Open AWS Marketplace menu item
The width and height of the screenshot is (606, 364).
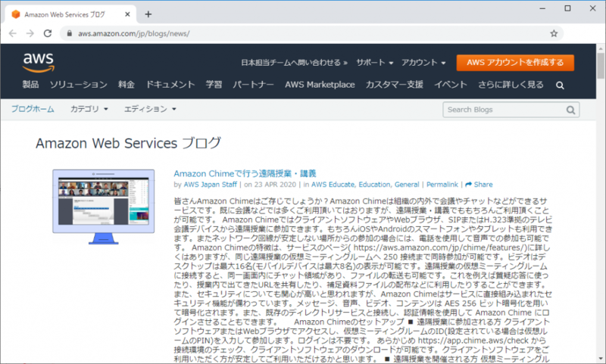[x=320, y=85]
